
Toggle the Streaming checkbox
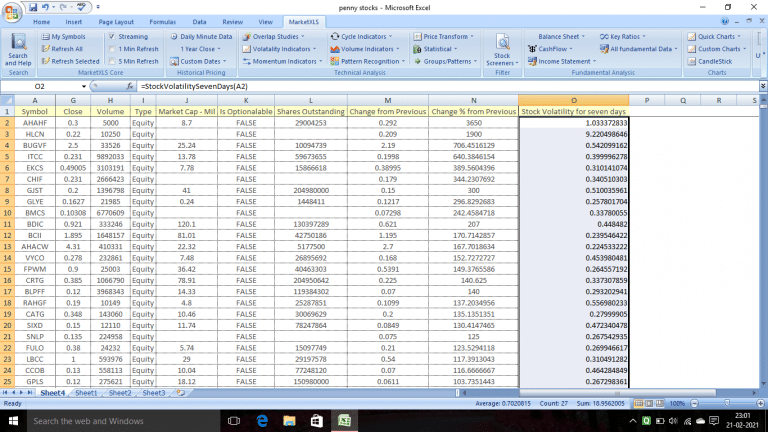click(112, 36)
